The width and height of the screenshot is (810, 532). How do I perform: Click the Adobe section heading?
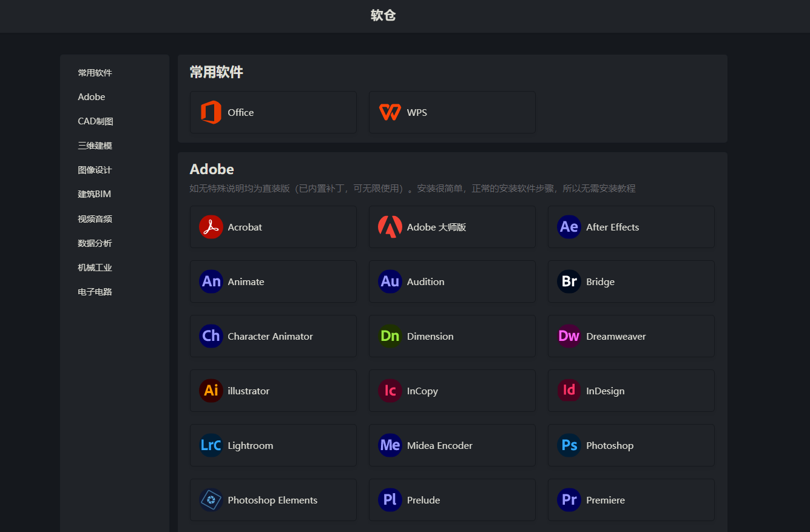coord(212,169)
